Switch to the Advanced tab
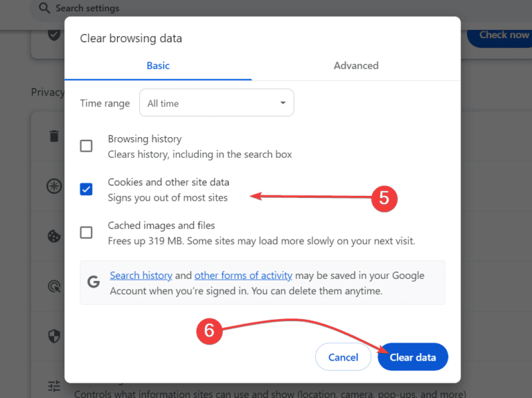 click(356, 66)
